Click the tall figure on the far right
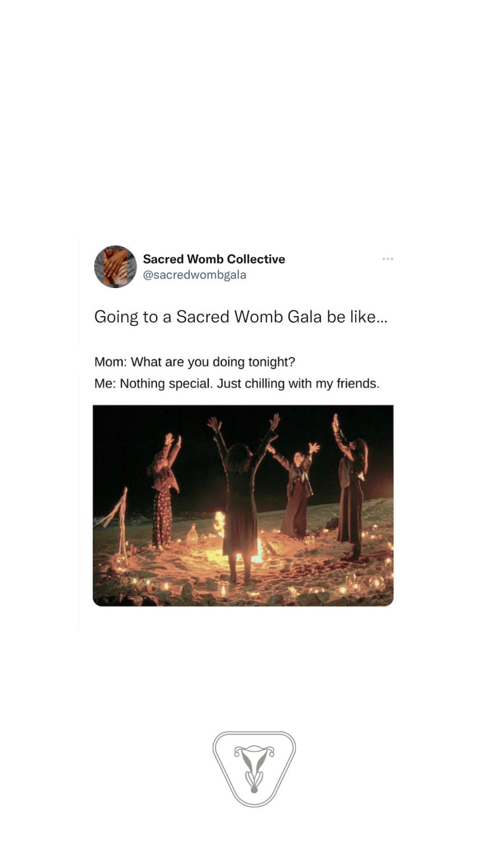488x868 pixels. [351, 486]
